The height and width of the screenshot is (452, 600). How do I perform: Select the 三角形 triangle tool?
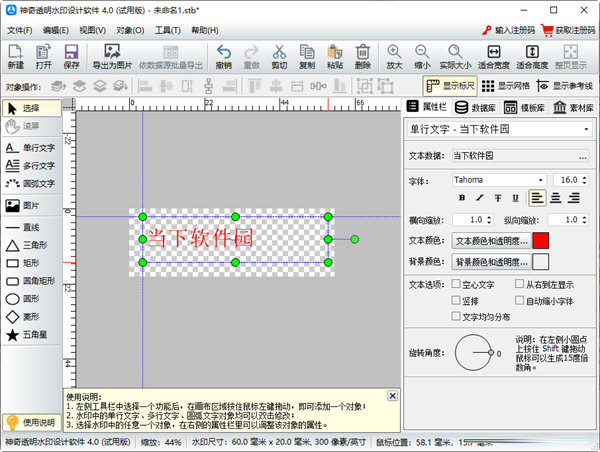click(x=32, y=245)
